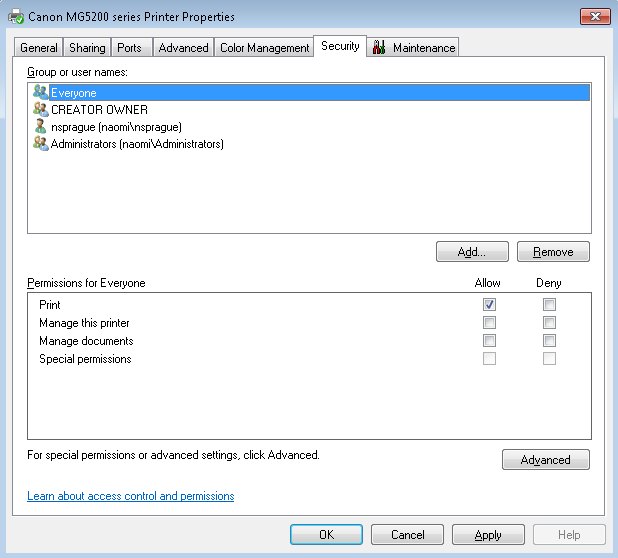618x558 pixels.
Task: Check Allow for Manage documents
Action: (x=489, y=341)
